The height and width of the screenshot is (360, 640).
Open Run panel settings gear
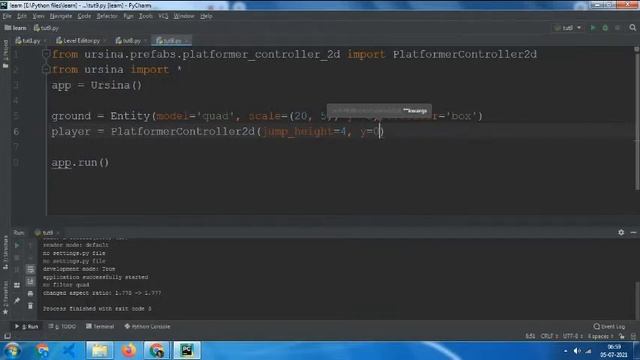[621, 232]
